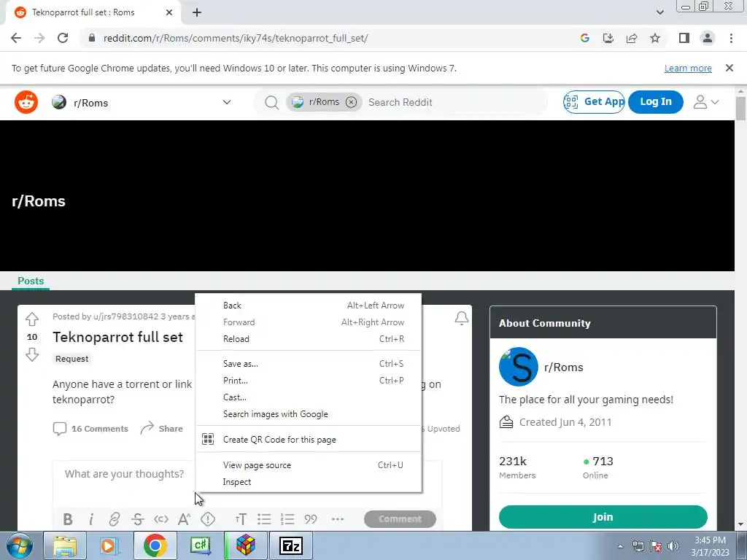The width and height of the screenshot is (747, 560).
Task: Open the volume control in tray
Action: [673, 546]
